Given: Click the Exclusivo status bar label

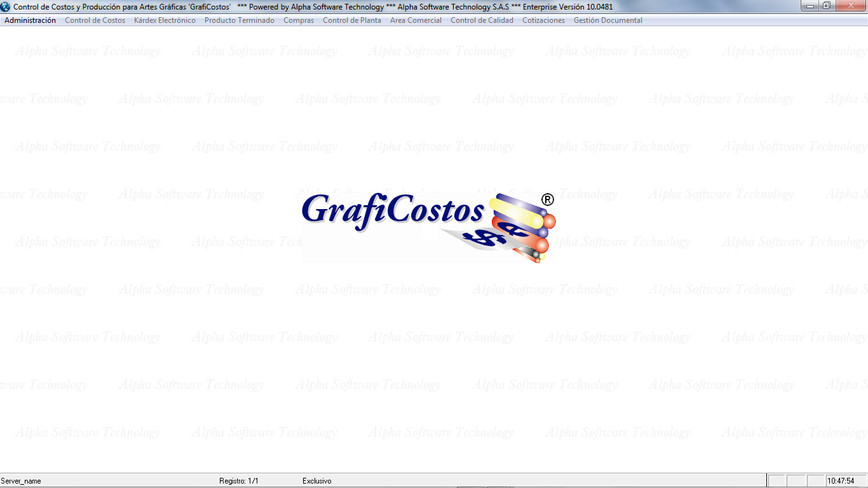Looking at the screenshot, I should (x=316, y=481).
